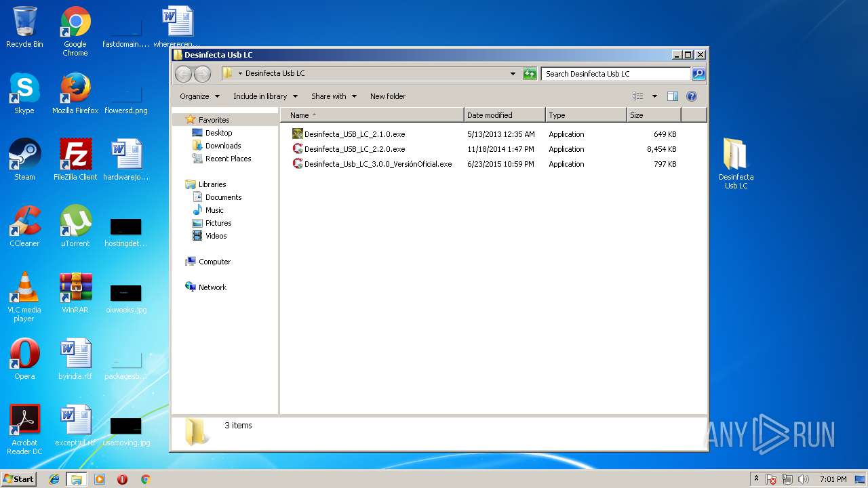Select the VLC media player icon
Screen dimensions: 868x488
click(24, 297)
